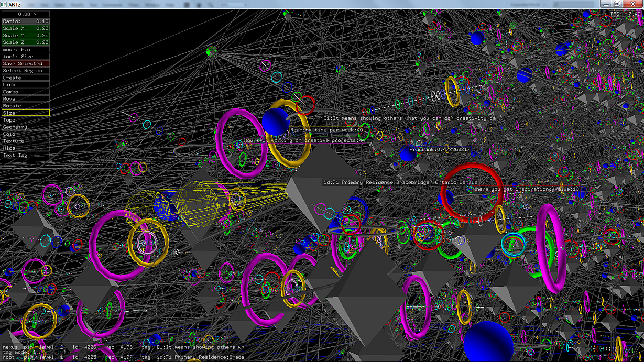Image resolution: width=644 pixels, height=362 pixels.
Task: Click the Scale X value field
Action: (25, 28)
